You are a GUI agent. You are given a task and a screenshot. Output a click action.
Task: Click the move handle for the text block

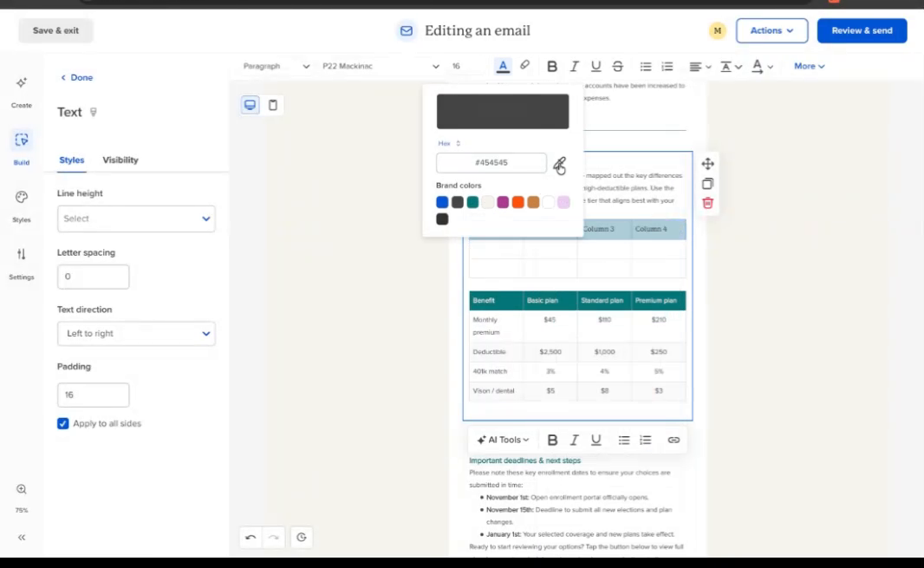point(707,164)
